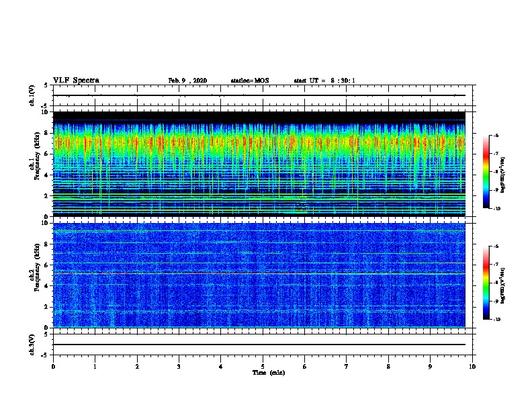
Task: Click time axis tick label '8'
Action: coord(388,367)
